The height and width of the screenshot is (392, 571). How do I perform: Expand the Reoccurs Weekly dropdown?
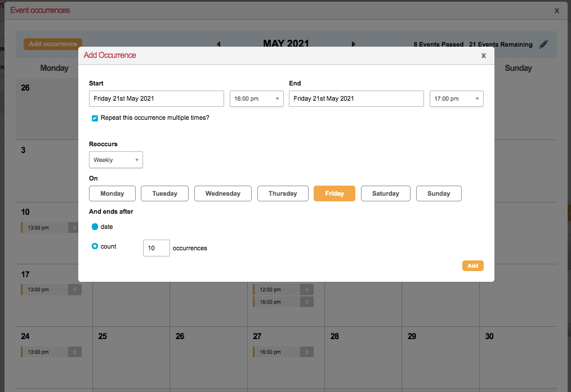pyautogui.click(x=116, y=160)
